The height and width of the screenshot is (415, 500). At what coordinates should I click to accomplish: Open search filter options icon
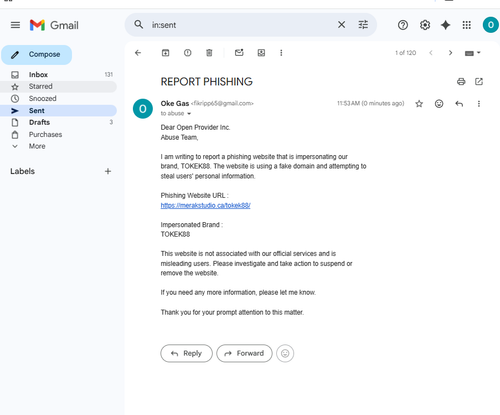(x=363, y=25)
